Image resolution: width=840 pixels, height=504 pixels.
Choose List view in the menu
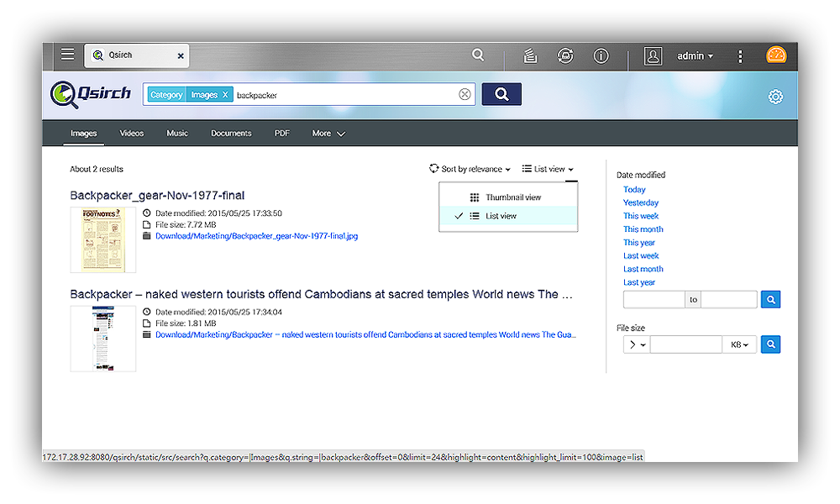pos(508,216)
